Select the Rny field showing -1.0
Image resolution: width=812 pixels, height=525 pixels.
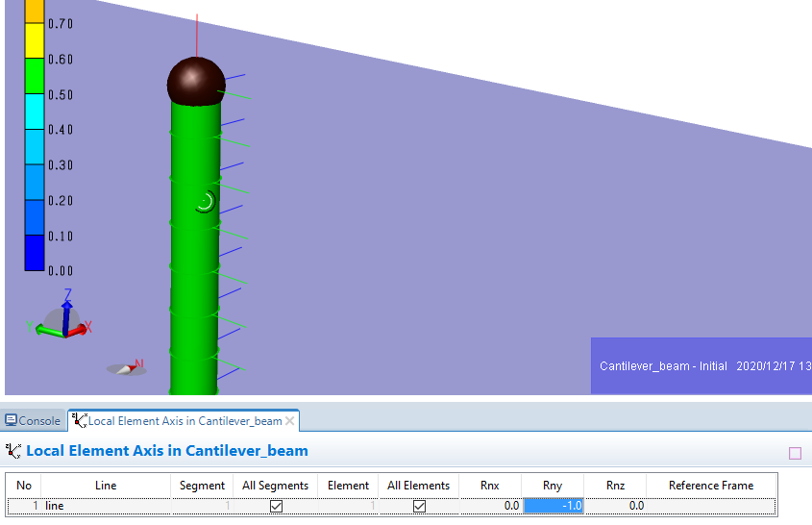(x=553, y=506)
